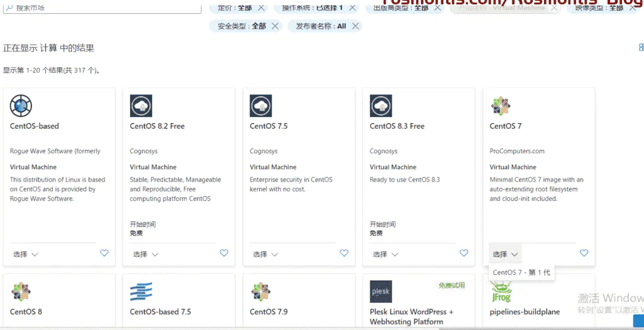The image size is (644, 330).
Task: Expand 选择 dropdown on CentOS 7 card
Action: 505,254
